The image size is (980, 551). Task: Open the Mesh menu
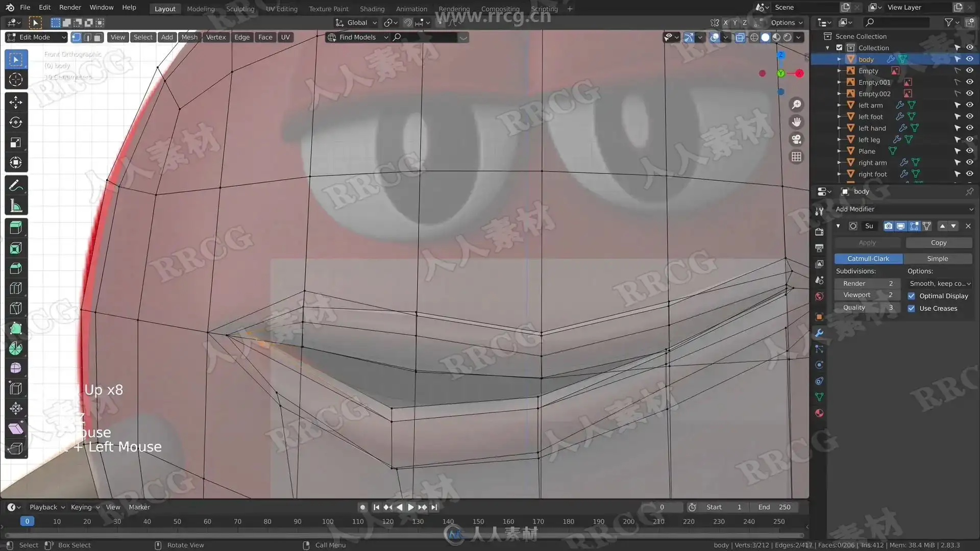[189, 37]
